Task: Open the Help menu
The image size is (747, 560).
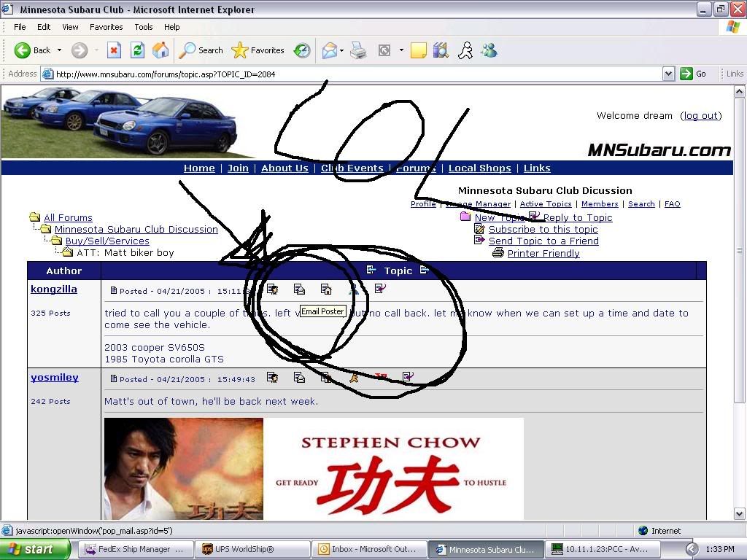Action: 172,27
